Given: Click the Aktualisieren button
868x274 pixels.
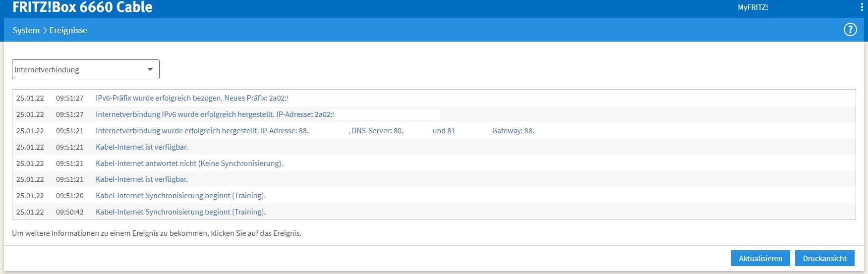Looking at the screenshot, I should pos(760,258).
